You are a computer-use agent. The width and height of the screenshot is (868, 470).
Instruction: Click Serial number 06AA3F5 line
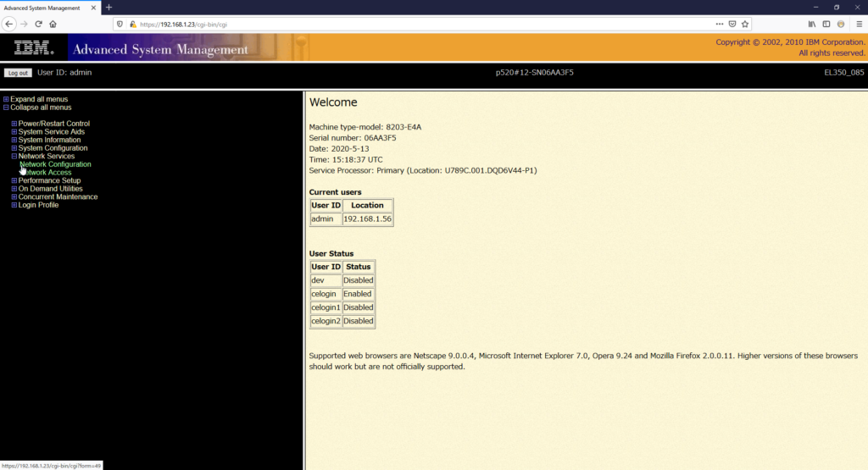click(353, 138)
